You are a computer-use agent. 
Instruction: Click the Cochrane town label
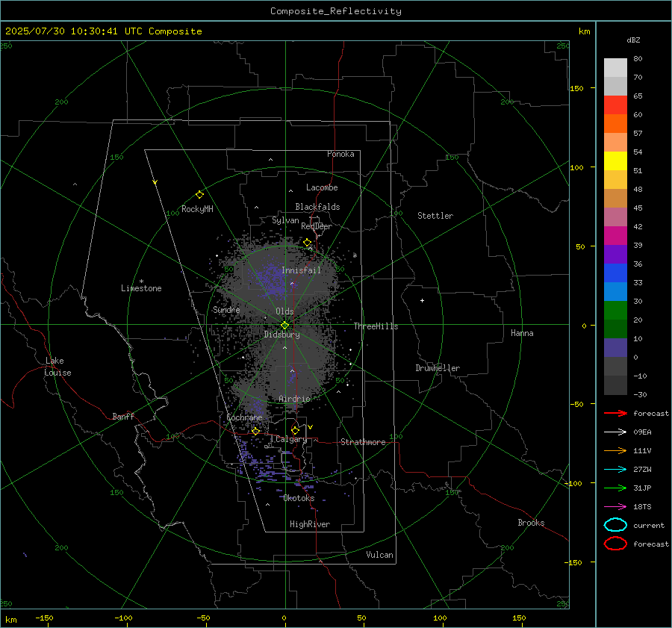point(244,417)
